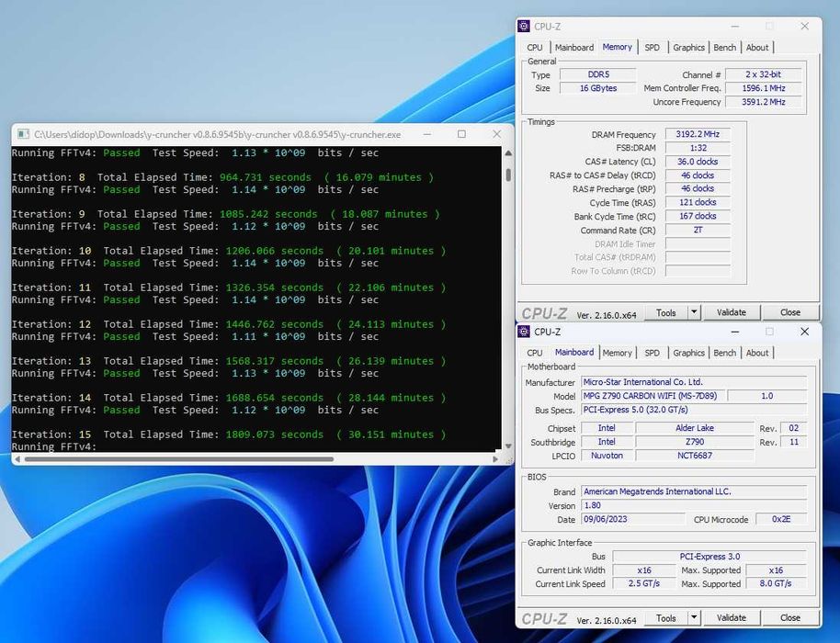Click FSB:DRAM value 1:32
Viewport: 840px width, 643px height.
698,148
